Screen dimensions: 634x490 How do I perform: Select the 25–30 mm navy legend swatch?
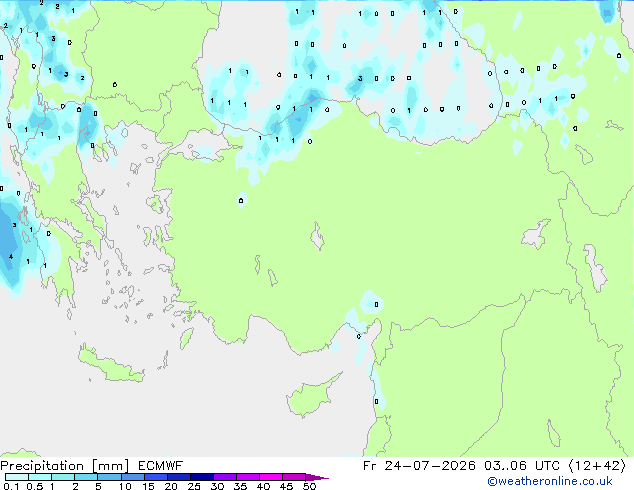point(202,477)
